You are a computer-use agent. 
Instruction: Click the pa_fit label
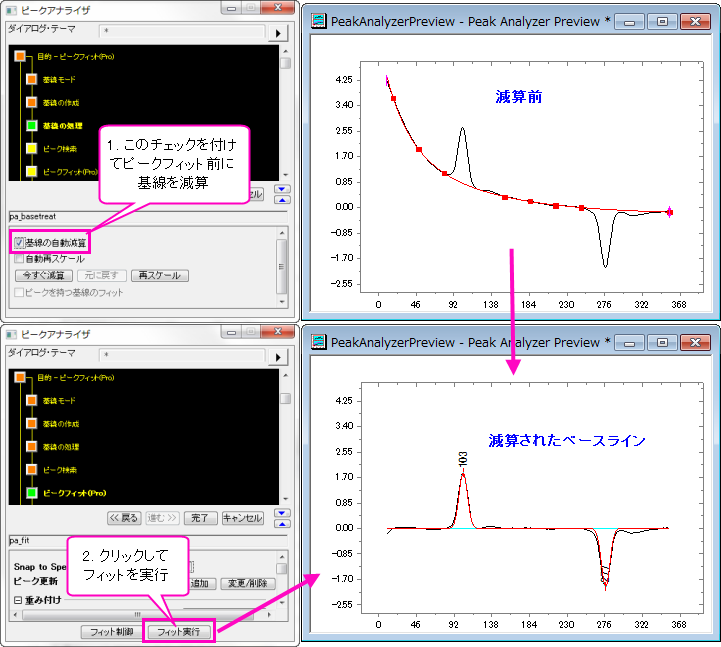[19, 540]
